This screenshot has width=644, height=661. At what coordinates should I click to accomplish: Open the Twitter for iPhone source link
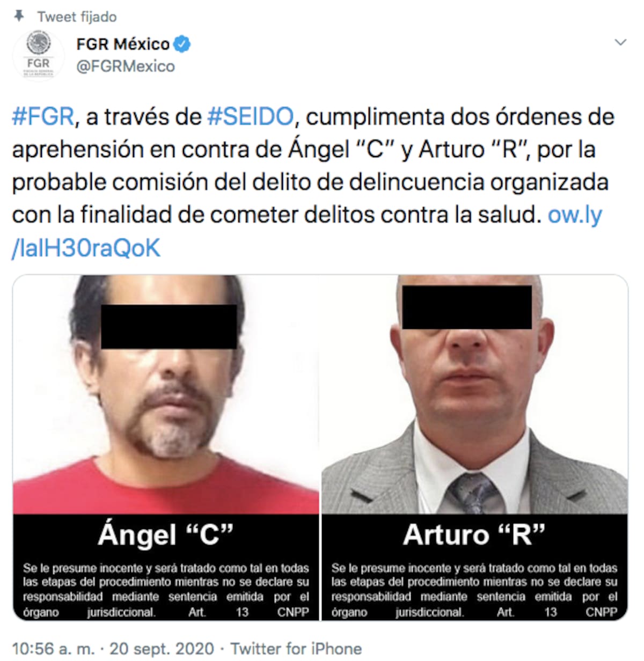point(296,649)
